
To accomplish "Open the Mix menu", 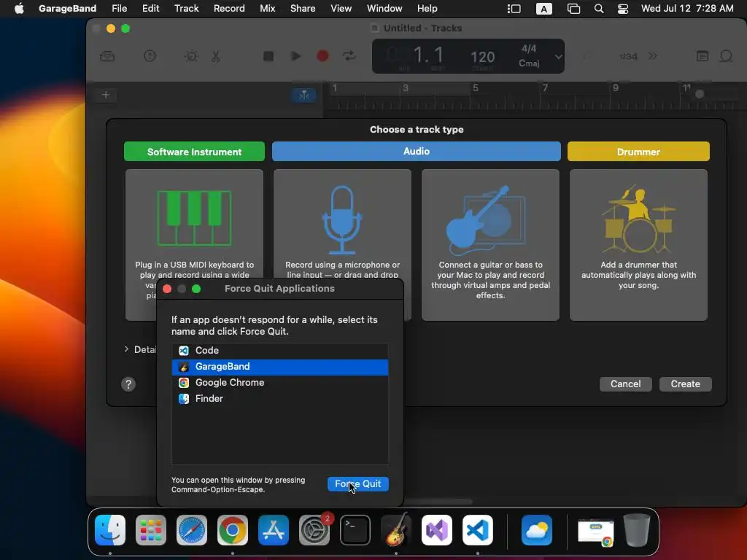I will (267, 9).
